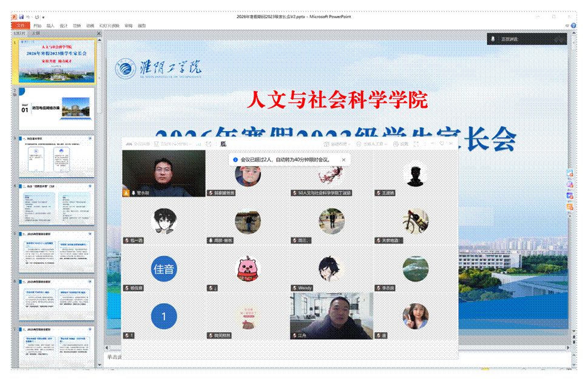588x381 pixels.
Task: Click the PowerPoint help question mark icon
Action: pyautogui.click(x=575, y=25)
